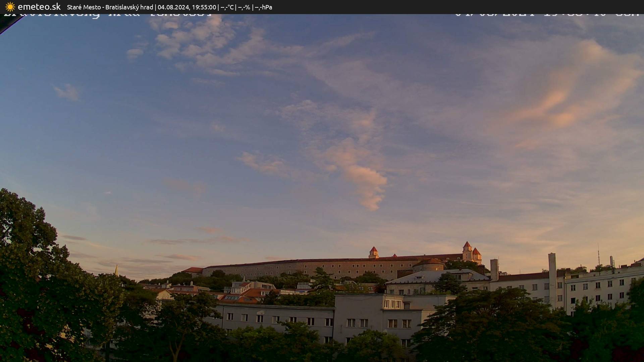The image size is (644, 362).
Task: Click the sun icon in the header
Action: tap(10, 7)
